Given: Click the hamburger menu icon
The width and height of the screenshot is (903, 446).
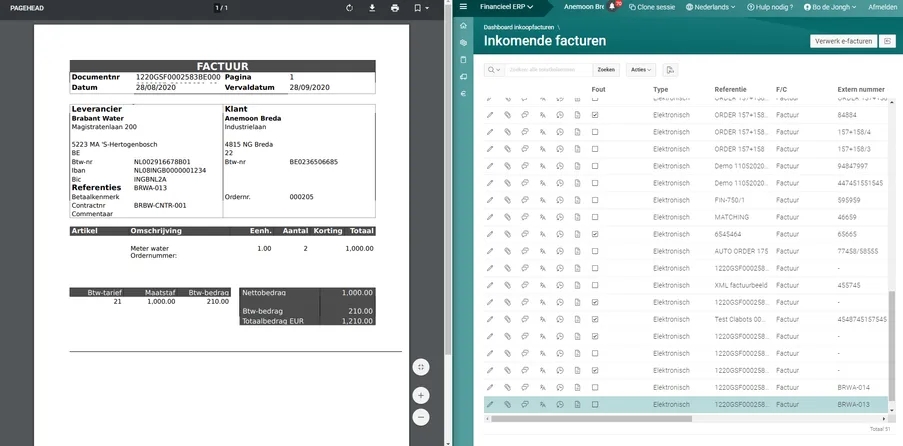Looking at the screenshot, I should 463,6.
